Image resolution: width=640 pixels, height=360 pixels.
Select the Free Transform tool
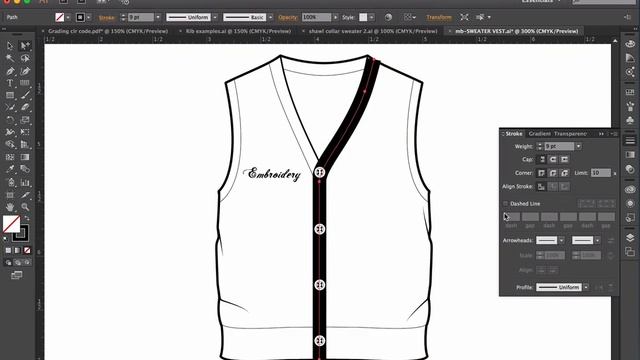click(x=25, y=132)
